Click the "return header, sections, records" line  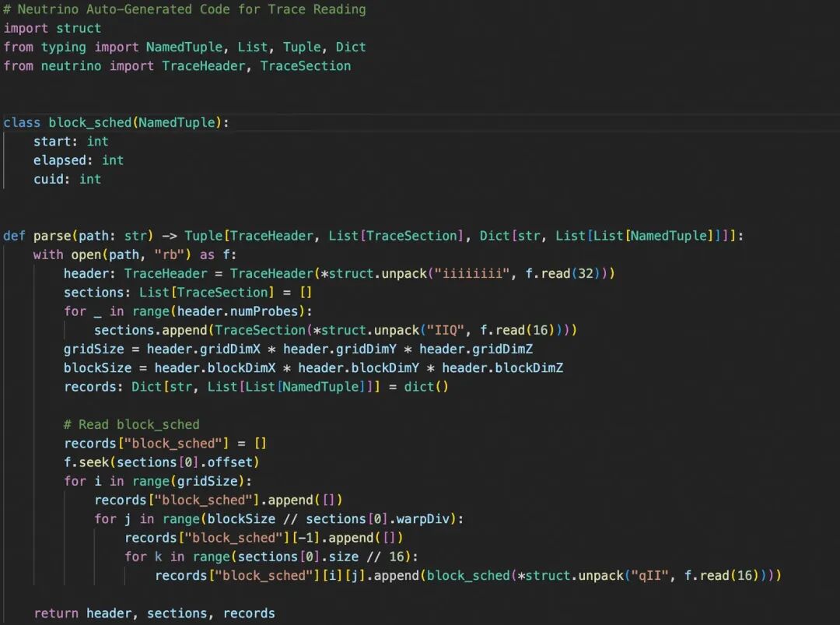(x=154, y=613)
